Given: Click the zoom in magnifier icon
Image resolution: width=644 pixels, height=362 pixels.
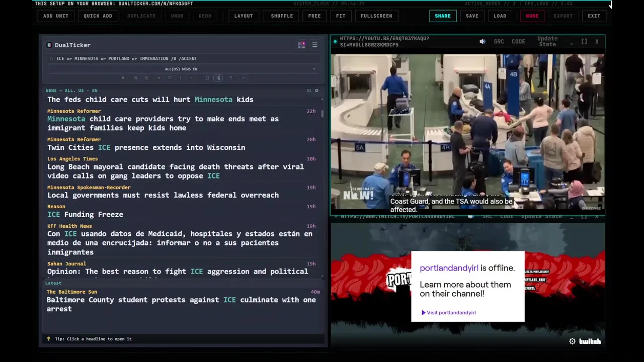Looking at the screenshot, I should [146, 78].
